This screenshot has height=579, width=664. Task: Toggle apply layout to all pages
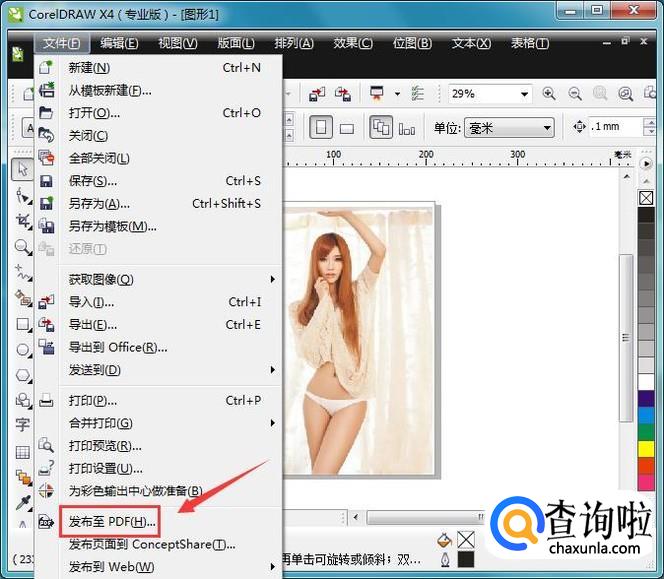click(381, 127)
